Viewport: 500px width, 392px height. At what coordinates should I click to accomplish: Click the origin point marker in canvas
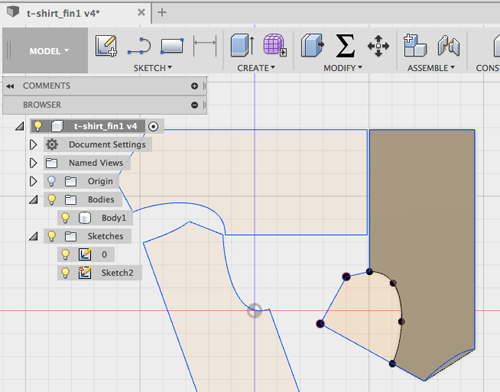(x=255, y=311)
